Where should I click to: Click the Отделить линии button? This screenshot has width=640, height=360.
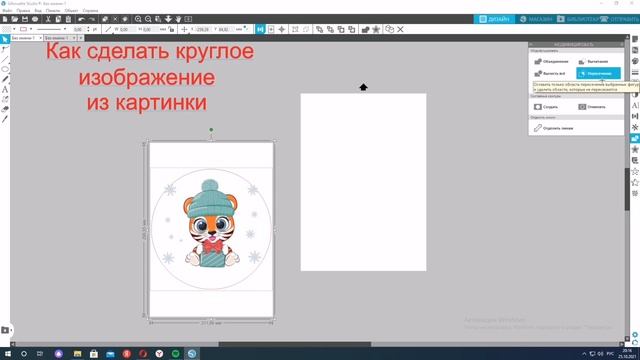coord(553,128)
